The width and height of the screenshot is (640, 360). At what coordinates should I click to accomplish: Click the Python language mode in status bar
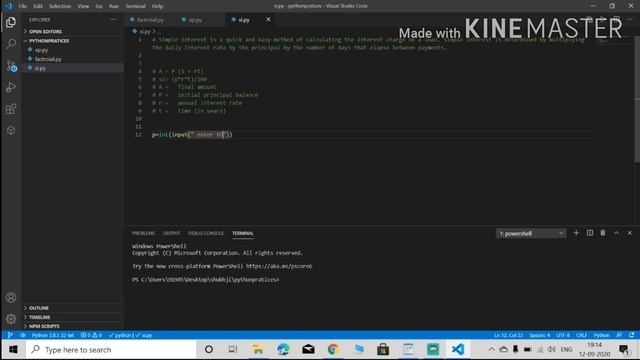(601, 335)
